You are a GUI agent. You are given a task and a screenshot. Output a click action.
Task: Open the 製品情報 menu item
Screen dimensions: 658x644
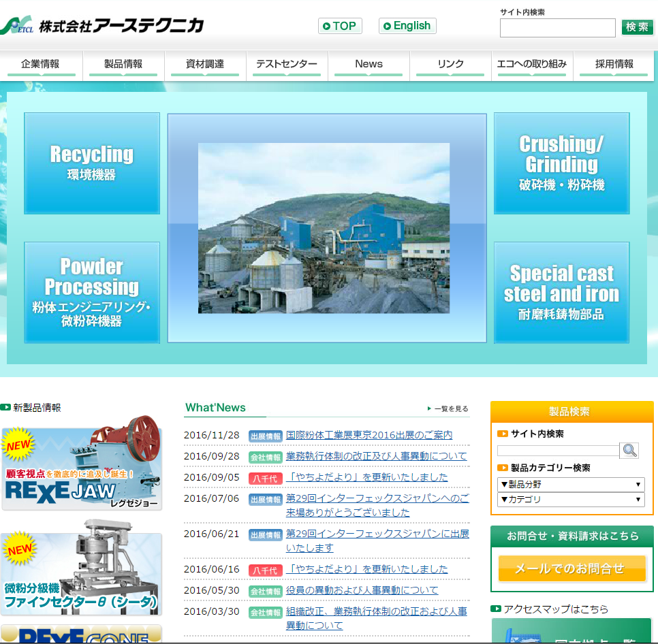pos(123,64)
